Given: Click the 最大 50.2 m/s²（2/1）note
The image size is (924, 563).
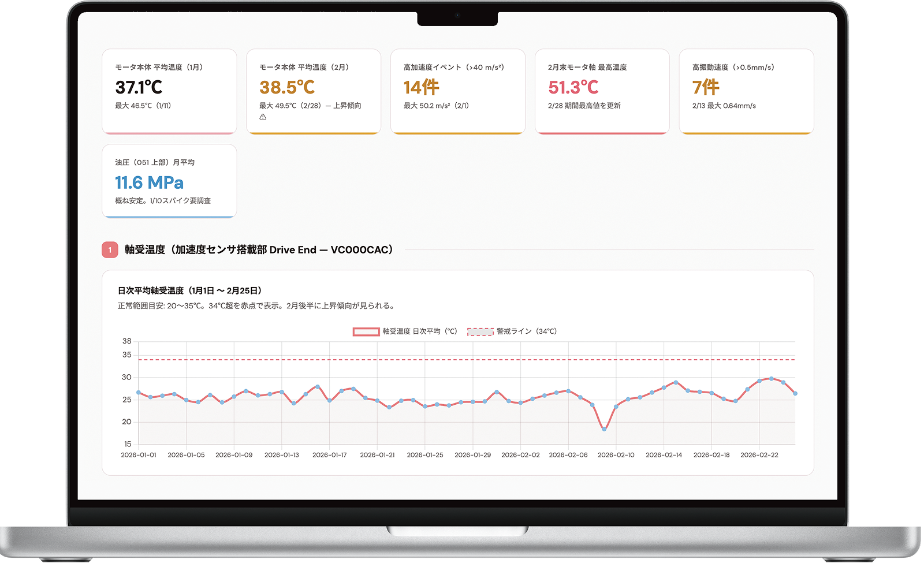Looking at the screenshot, I should coord(436,106).
